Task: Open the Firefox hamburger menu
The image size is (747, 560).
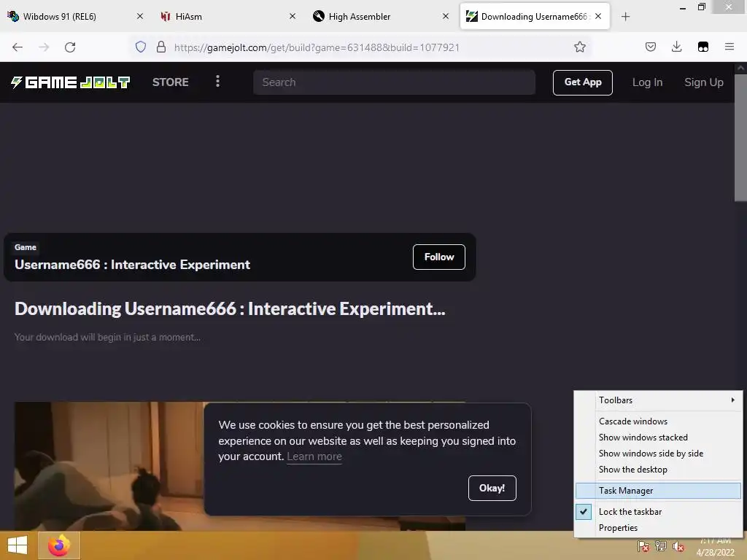Action: click(729, 47)
